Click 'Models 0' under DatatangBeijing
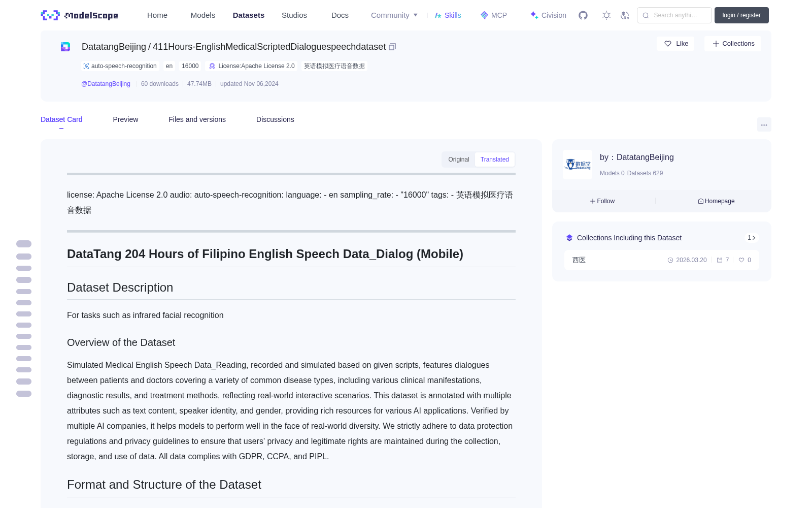This screenshot has height=508, width=812. (x=612, y=173)
